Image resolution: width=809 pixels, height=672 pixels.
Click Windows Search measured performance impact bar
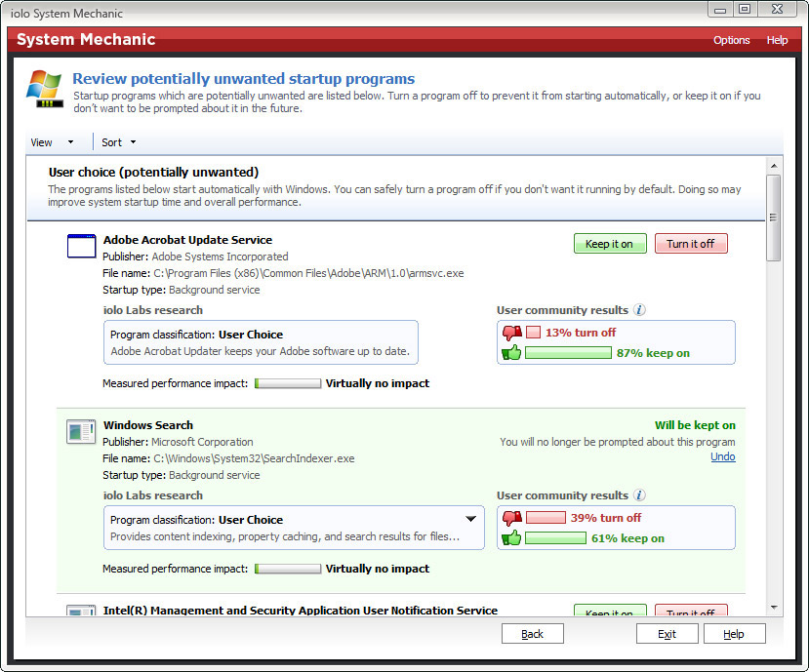click(288, 569)
